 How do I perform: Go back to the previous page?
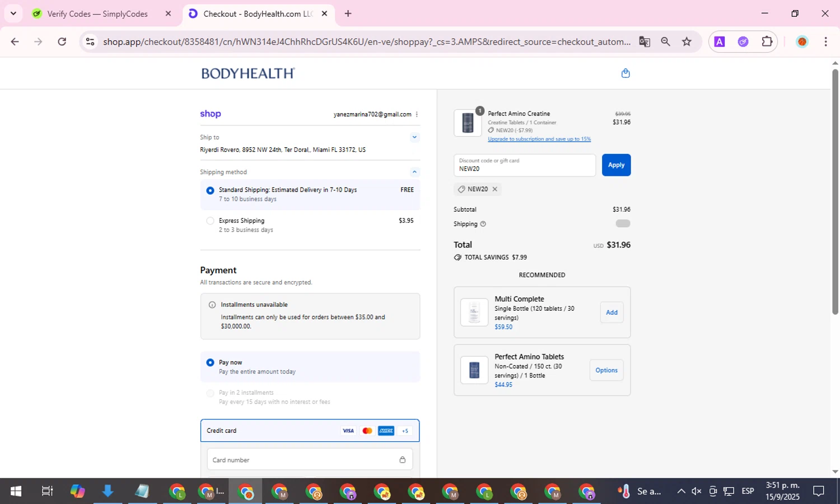pos(15,41)
